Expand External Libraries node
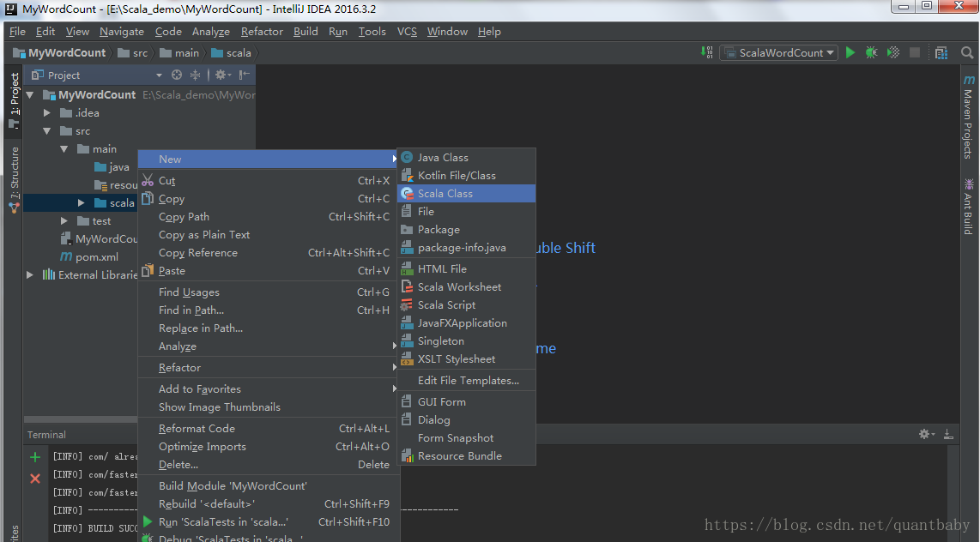 coord(30,274)
